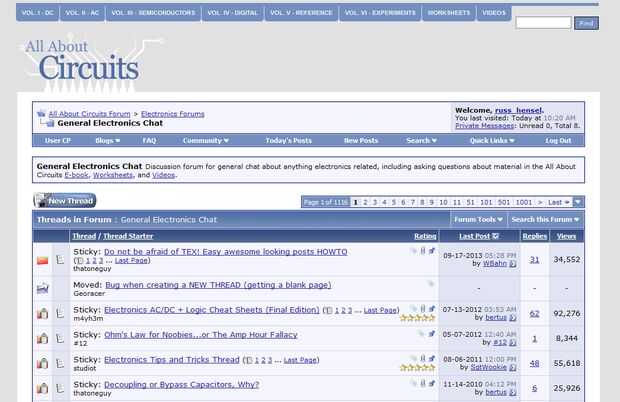Open the Ohm's Law for Noobies thread

pyautogui.click(x=201, y=335)
